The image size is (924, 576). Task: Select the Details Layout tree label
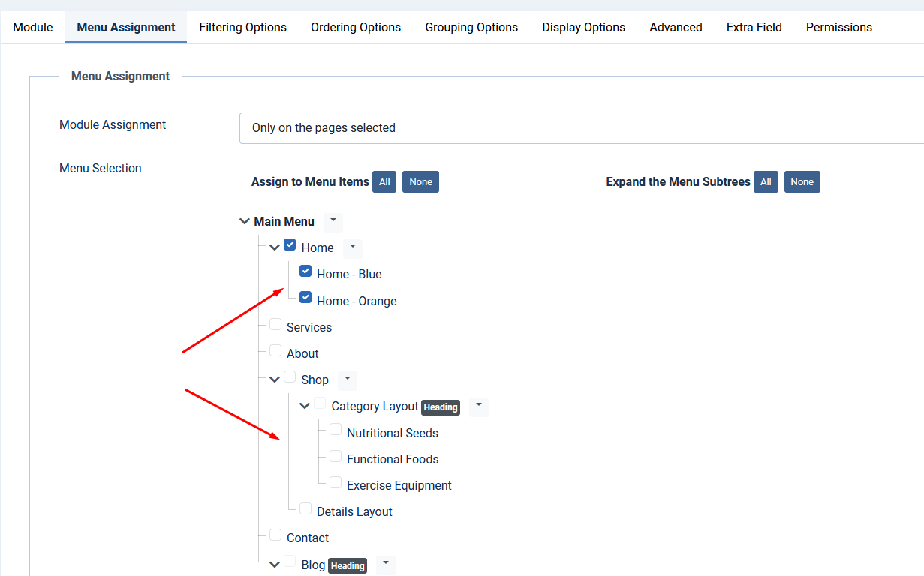(354, 512)
